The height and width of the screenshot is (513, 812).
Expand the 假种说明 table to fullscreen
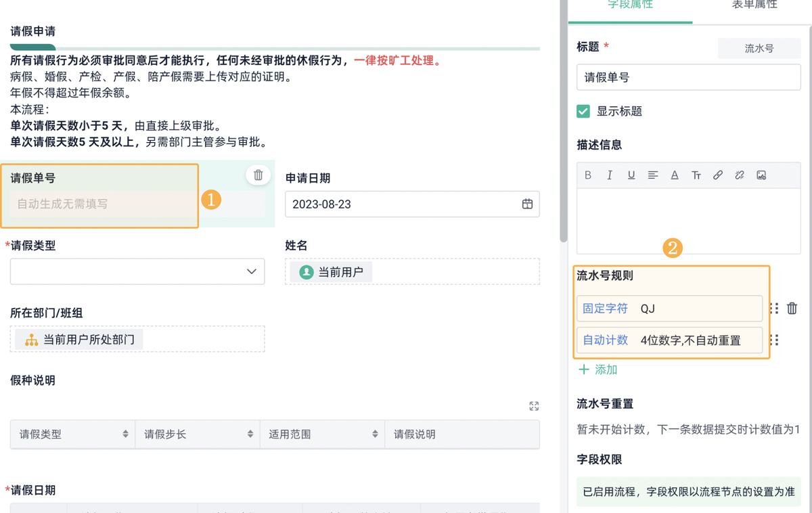tap(533, 406)
